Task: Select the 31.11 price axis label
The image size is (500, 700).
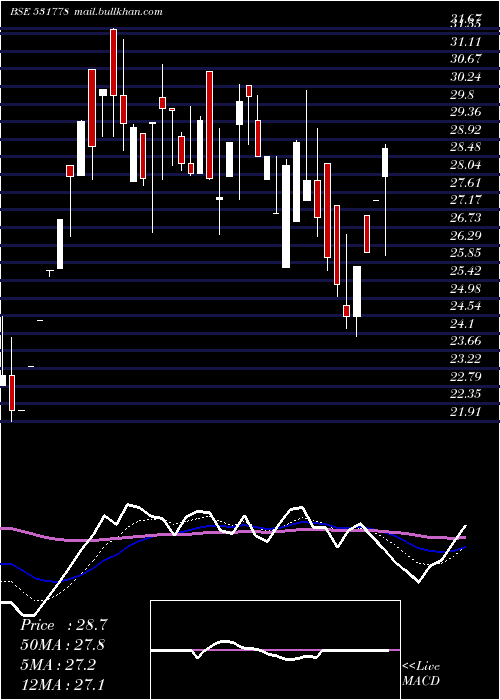Action: pos(466,42)
